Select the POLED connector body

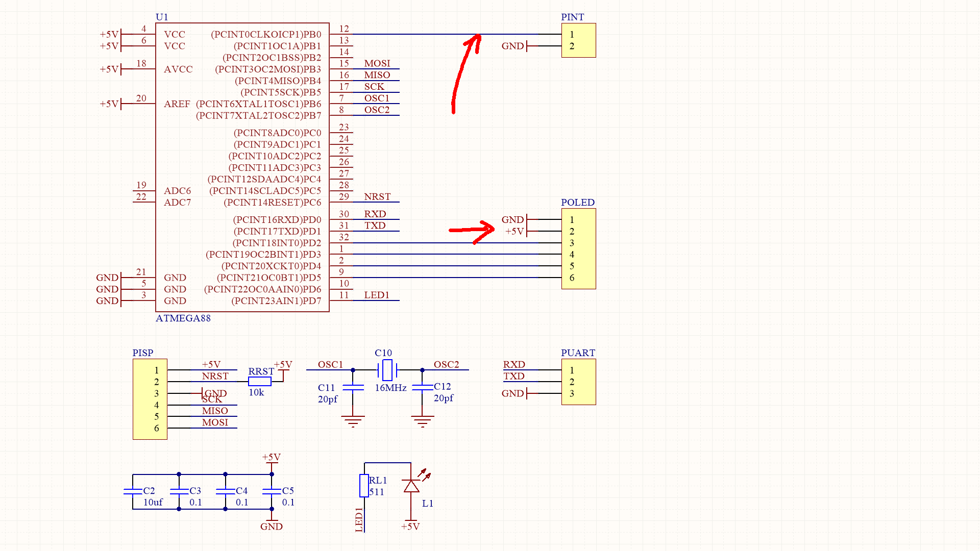click(x=579, y=248)
